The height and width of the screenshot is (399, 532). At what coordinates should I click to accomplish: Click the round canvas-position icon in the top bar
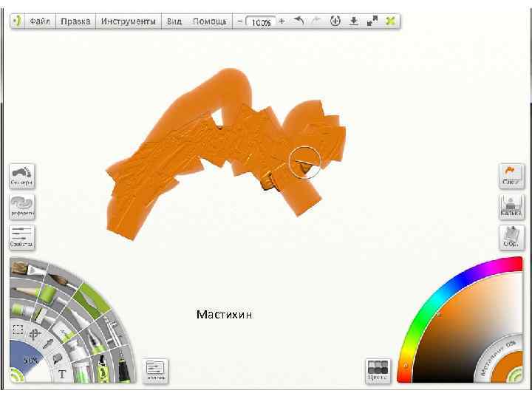point(335,21)
